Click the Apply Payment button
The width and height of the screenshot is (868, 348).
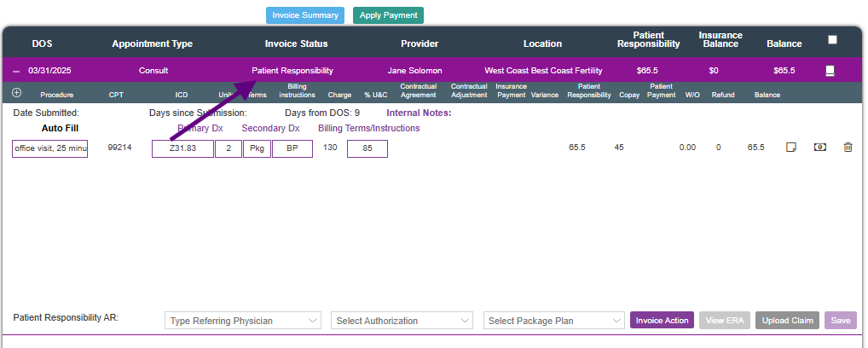click(388, 15)
